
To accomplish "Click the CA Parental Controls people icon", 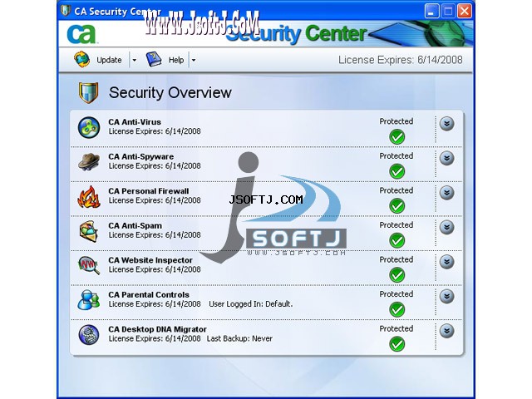I will click(x=89, y=300).
